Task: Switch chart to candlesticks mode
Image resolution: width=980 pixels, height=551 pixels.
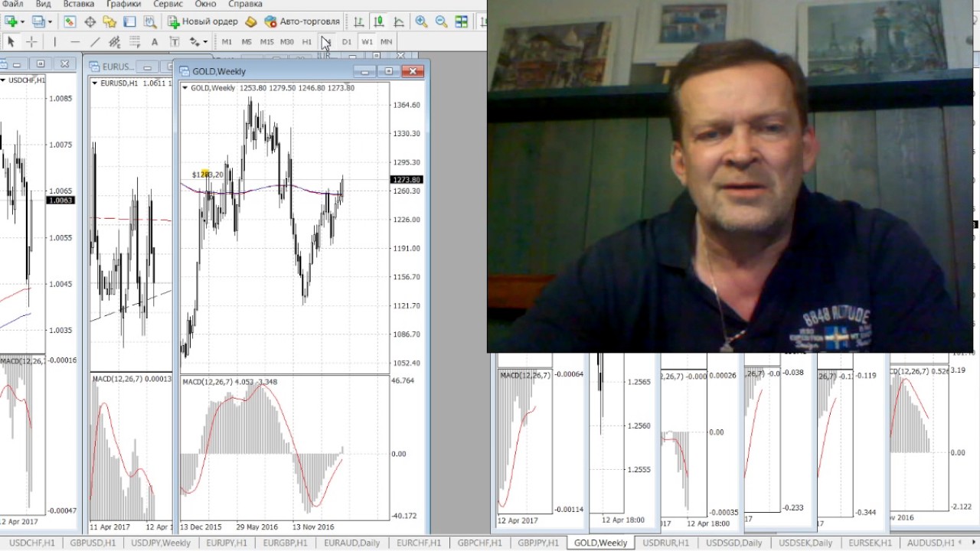Action: point(379,21)
